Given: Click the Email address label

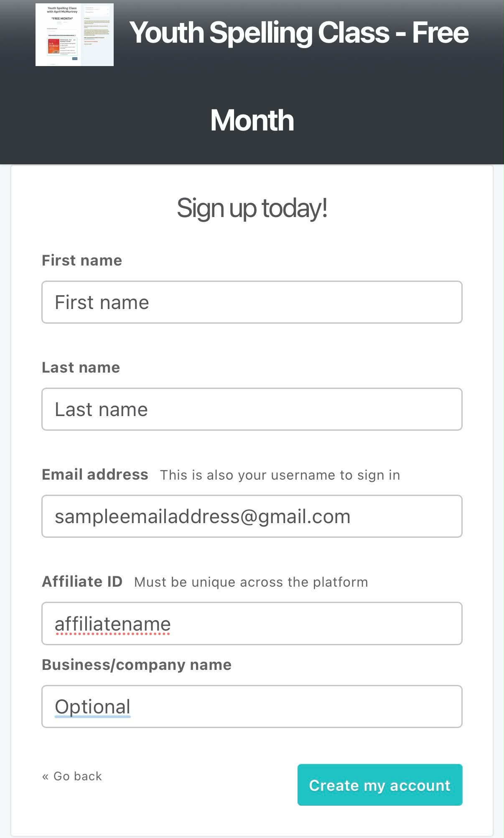Looking at the screenshot, I should click(x=95, y=474).
